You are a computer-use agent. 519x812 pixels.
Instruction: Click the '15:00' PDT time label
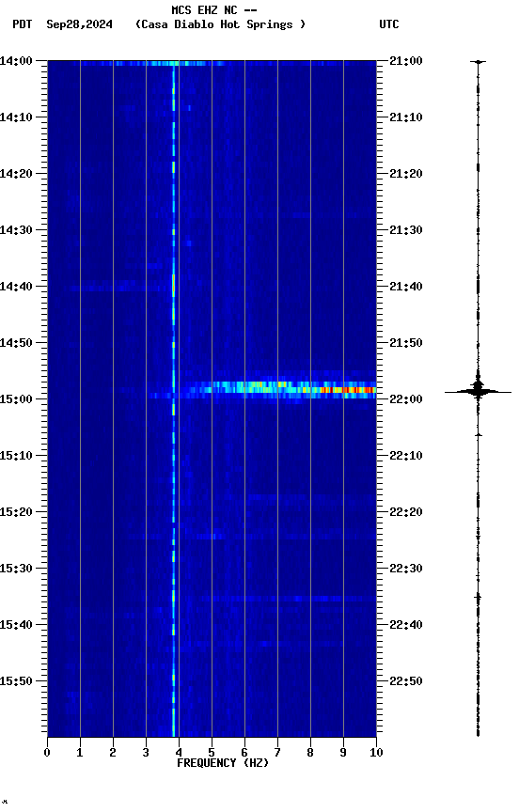pos(16,399)
